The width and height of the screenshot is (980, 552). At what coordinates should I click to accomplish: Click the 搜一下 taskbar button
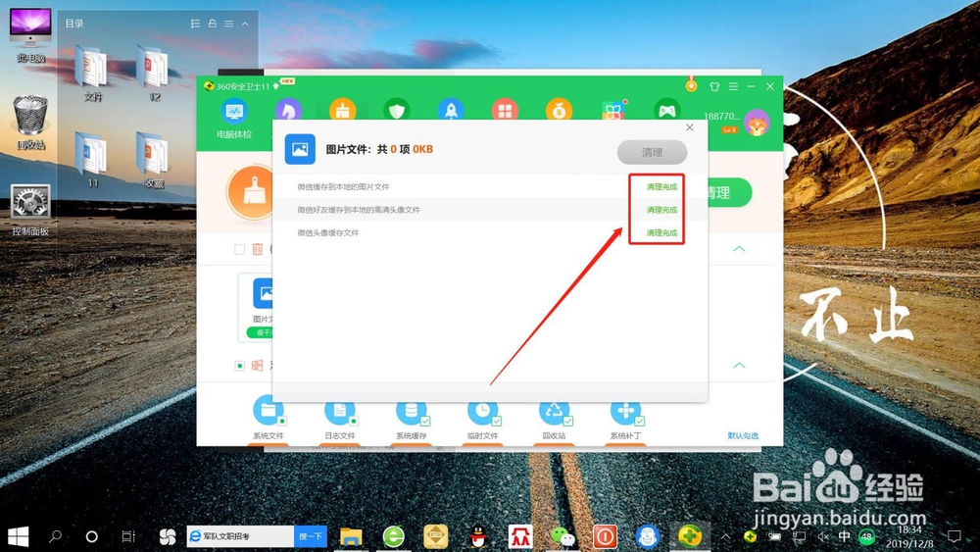311,536
